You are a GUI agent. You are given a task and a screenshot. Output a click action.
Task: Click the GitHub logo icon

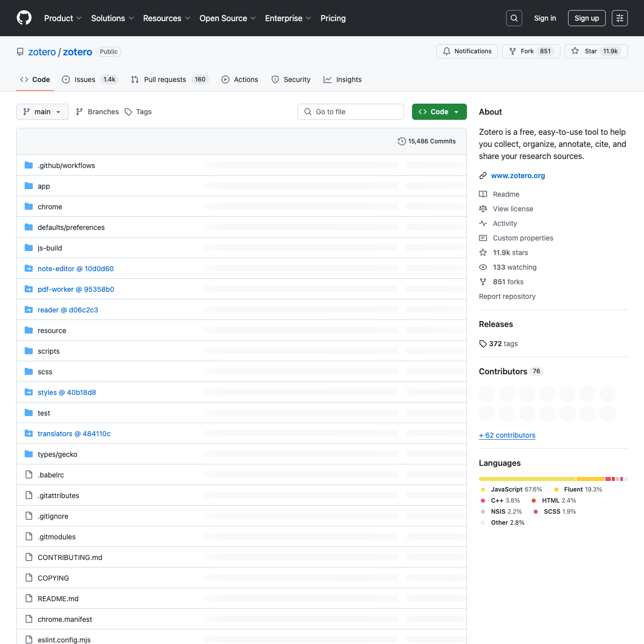click(24, 18)
